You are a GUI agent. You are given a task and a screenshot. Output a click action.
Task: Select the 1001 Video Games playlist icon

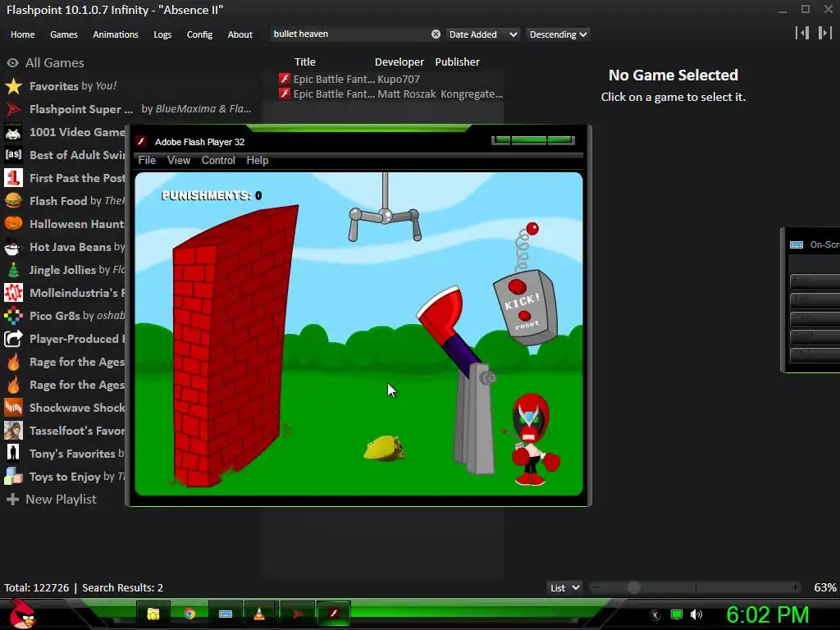coord(13,132)
